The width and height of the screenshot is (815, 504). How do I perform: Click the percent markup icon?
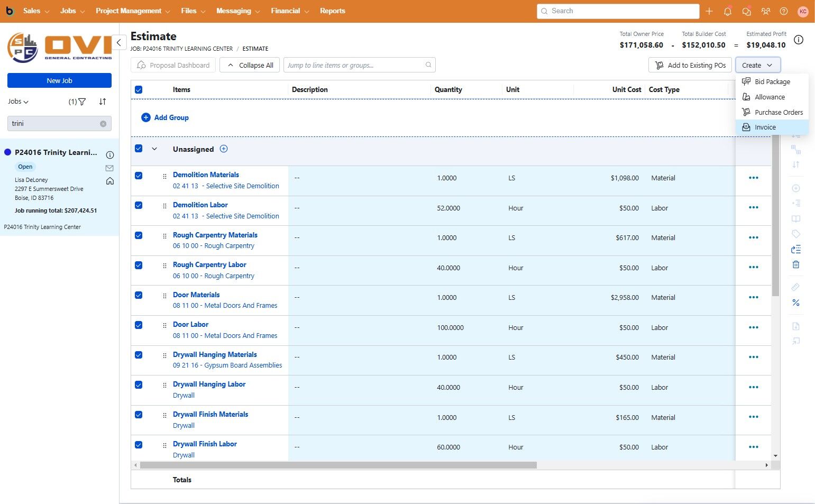796,303
